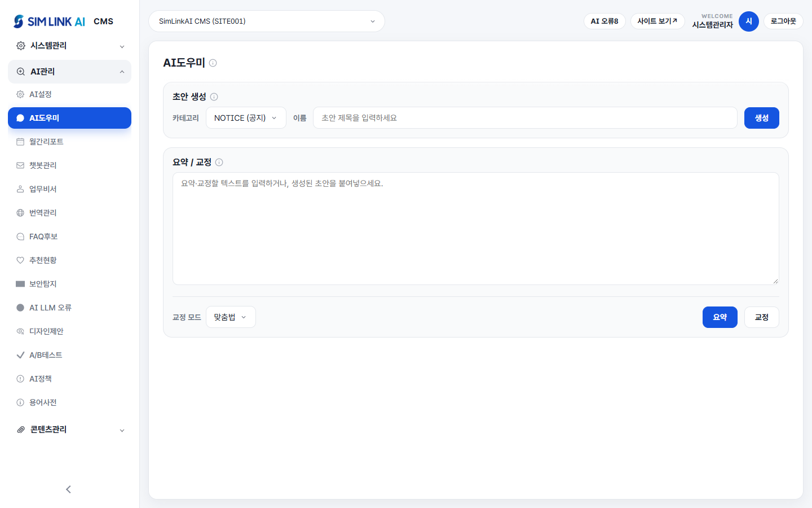The height and width of the screenshot is (508, 812).
Task: Click the user avatar circle
Action: click(x=749, y=21)
